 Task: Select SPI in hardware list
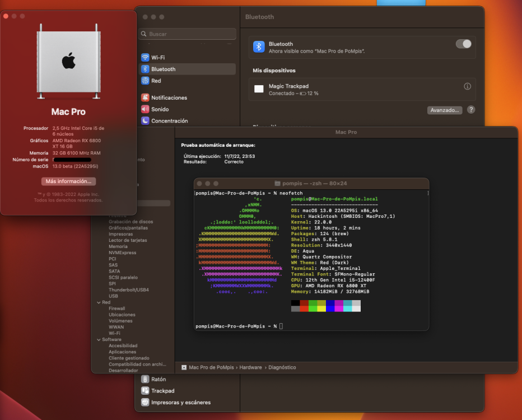tap(112, 284)
